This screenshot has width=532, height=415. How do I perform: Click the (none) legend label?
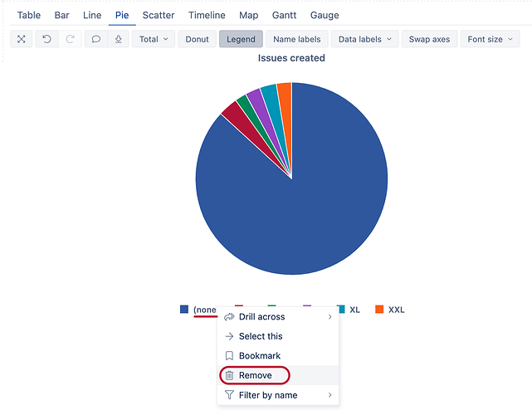pyautogui.click(x=205, y=310)
